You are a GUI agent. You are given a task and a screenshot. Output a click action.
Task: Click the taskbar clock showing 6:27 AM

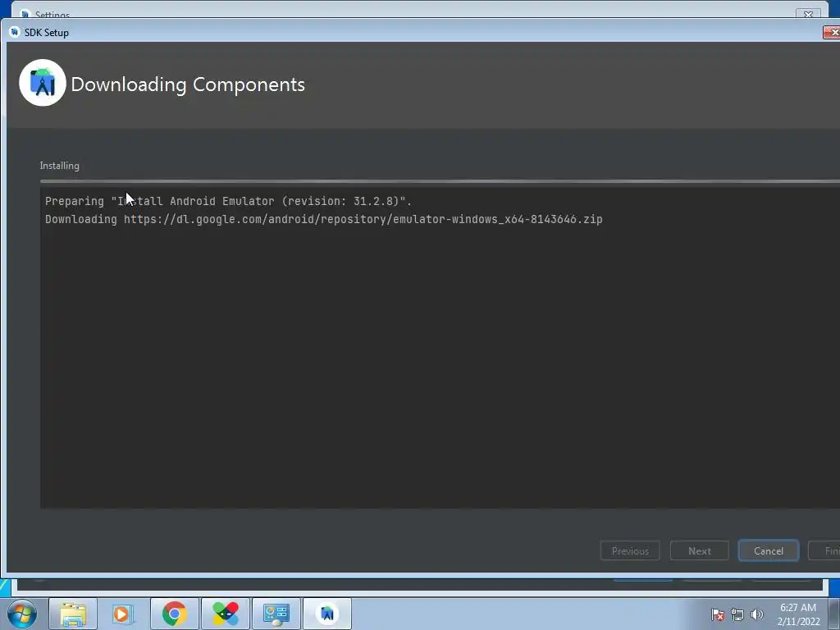(x=798, y=614)
